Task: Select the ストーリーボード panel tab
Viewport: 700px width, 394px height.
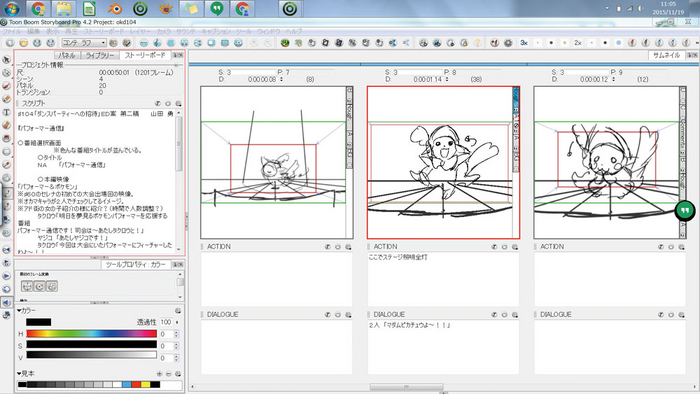Action: pos(145,55)
